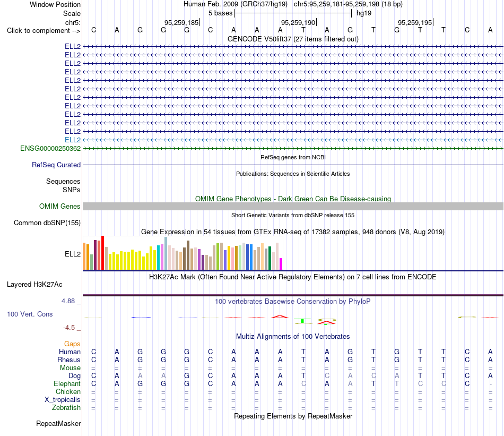Open 'Short Genetic Variants from dbSNP release 155' title

[293, 215]
